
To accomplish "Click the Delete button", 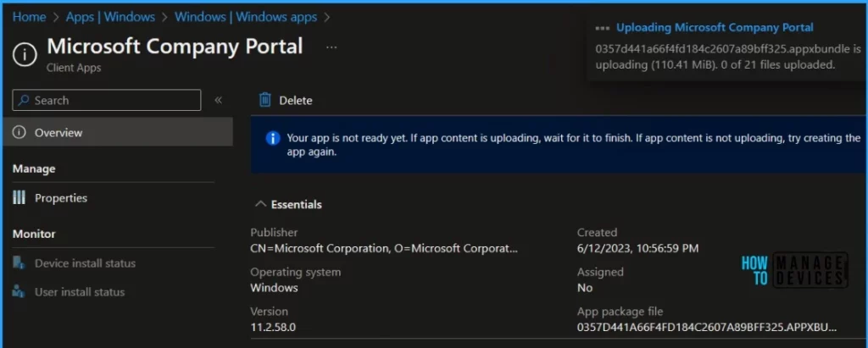I will pyautogui.click(x=286, y=100).
